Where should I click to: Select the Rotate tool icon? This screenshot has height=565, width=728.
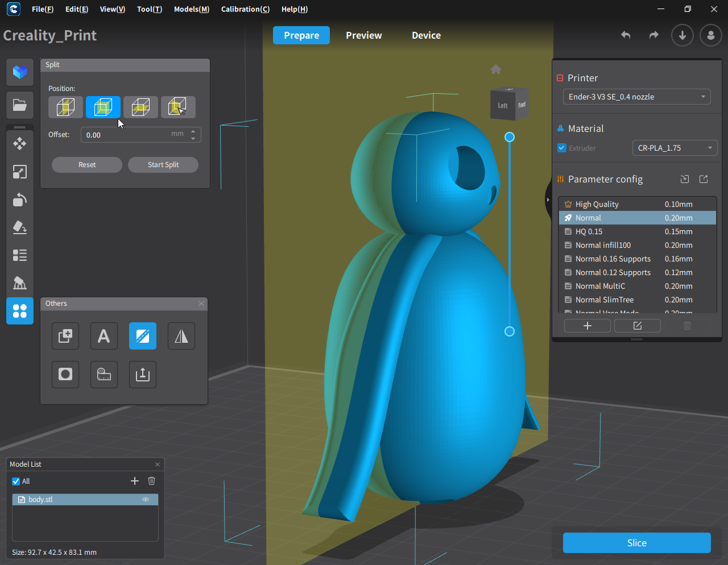pos(20,200)
